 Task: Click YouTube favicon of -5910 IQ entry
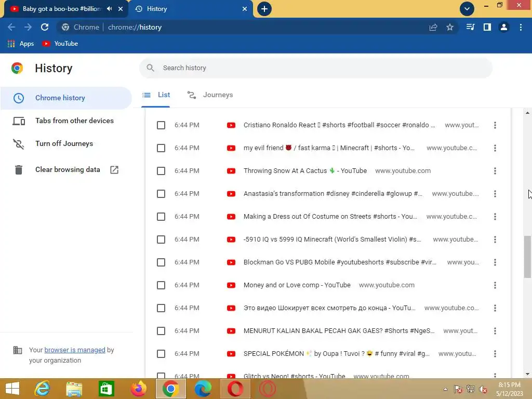coord(231,240)
